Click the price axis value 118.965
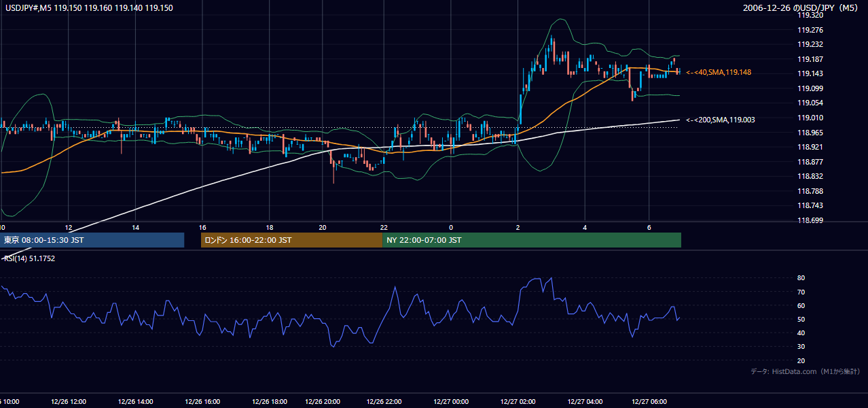Screen dimensions: 868x408 point(812,133)
